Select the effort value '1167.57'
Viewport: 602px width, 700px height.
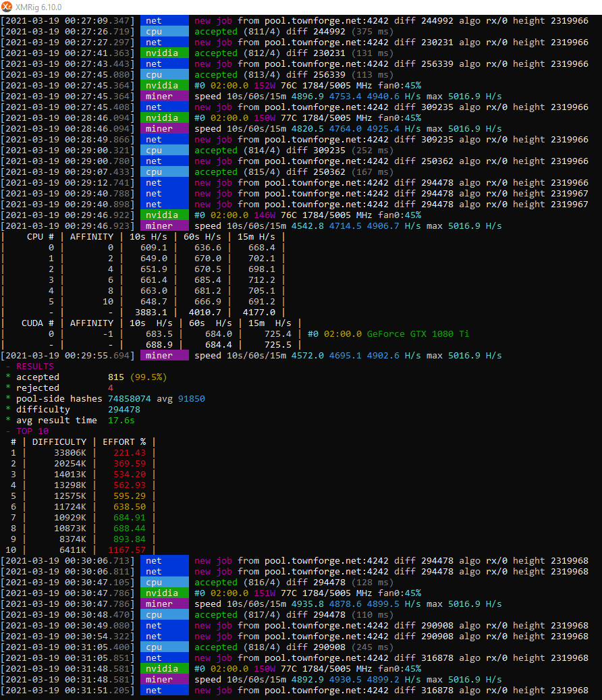click(x=127, y=550)
